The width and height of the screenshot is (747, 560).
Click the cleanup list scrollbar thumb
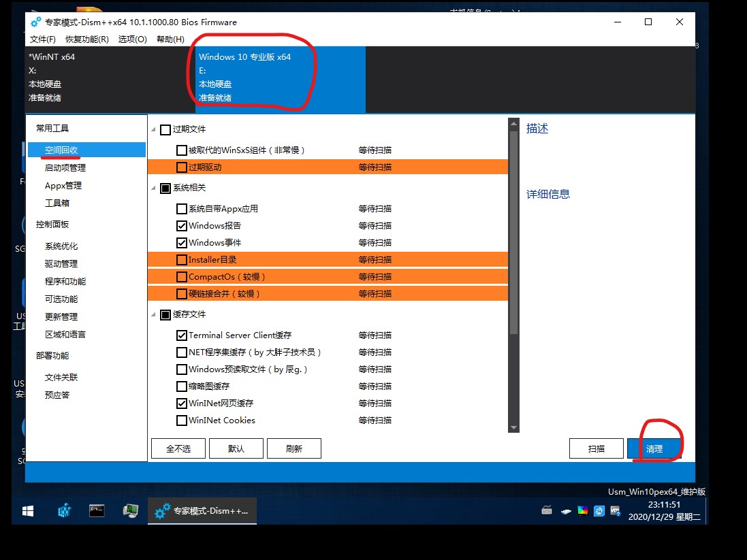513,232
